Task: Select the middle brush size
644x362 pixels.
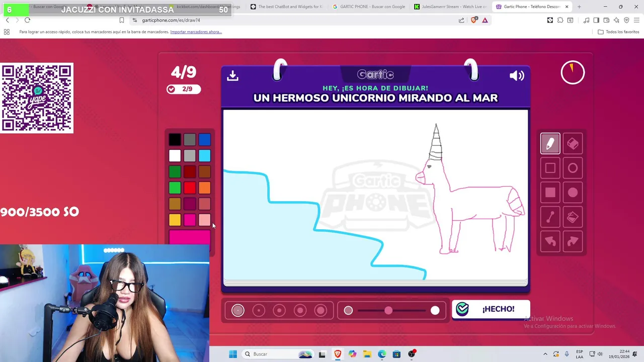Action: (x=279, y=311)
